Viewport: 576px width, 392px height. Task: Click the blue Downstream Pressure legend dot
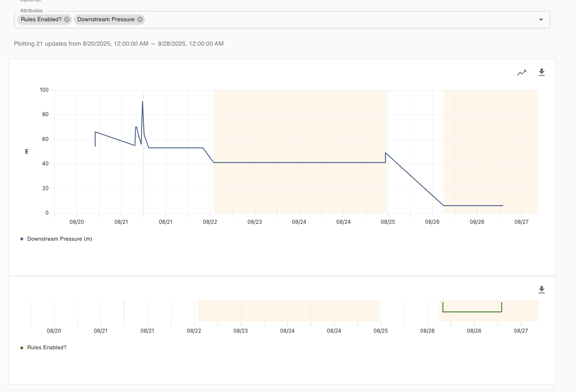(x=22, y=239)
